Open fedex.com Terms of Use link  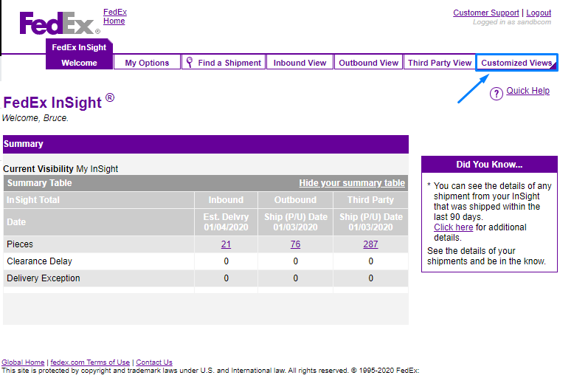coord(90,362)
